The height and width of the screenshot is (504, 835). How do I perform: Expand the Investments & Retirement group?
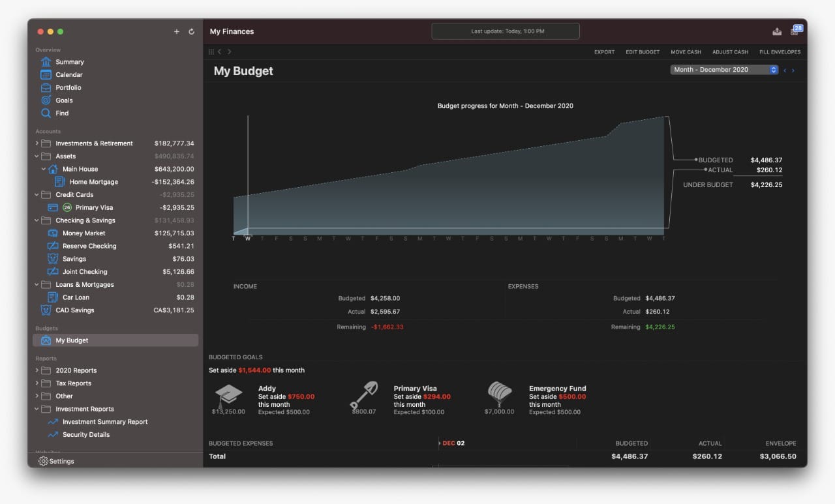click(37, 143)
